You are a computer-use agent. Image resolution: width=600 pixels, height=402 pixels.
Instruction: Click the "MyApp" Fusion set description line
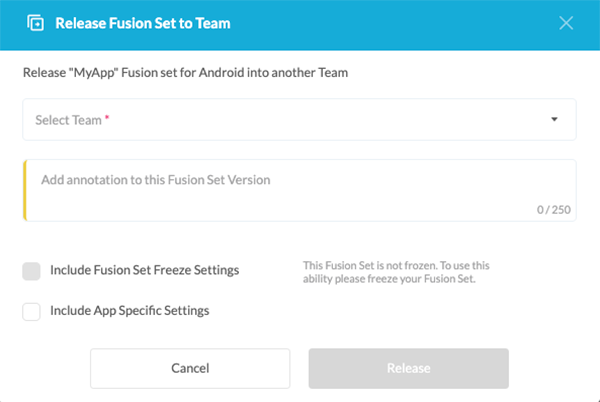pyautogui.click(x=185, y=72)
